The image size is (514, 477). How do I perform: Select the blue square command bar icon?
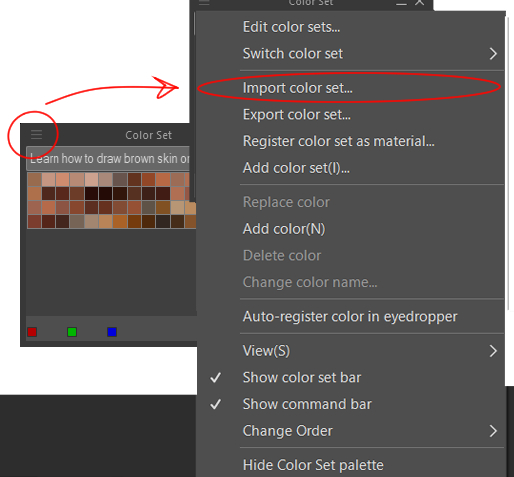point(112,332)
